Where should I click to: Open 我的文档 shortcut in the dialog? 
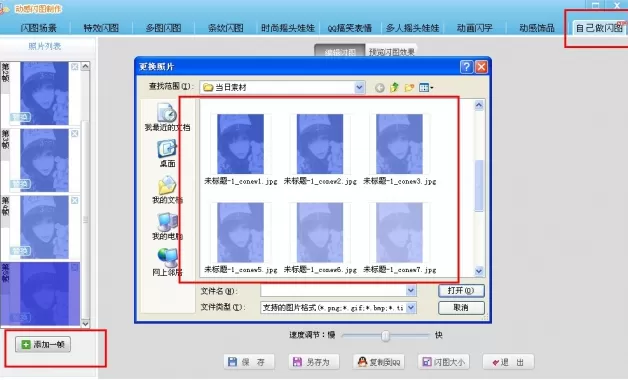(167, 190)
